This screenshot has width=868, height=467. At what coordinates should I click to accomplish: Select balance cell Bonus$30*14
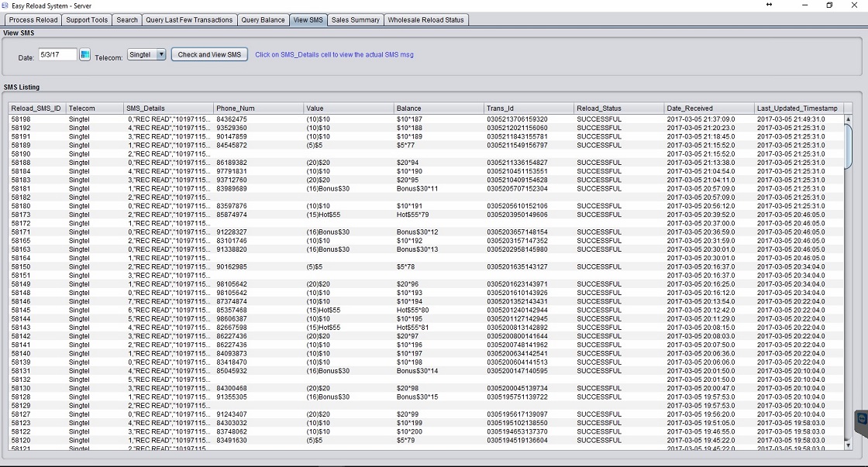439,371
